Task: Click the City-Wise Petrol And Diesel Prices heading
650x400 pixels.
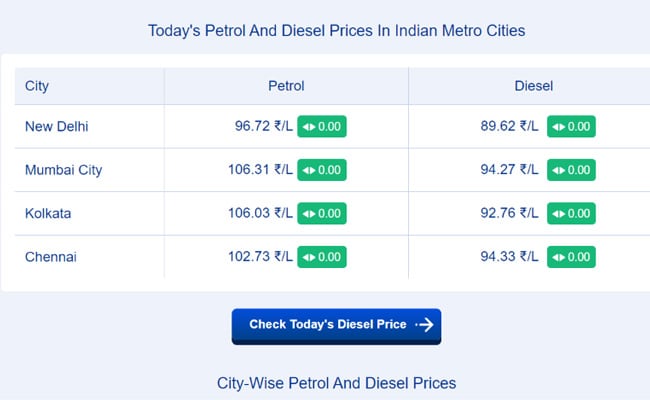Action: (x=336, y=383)
